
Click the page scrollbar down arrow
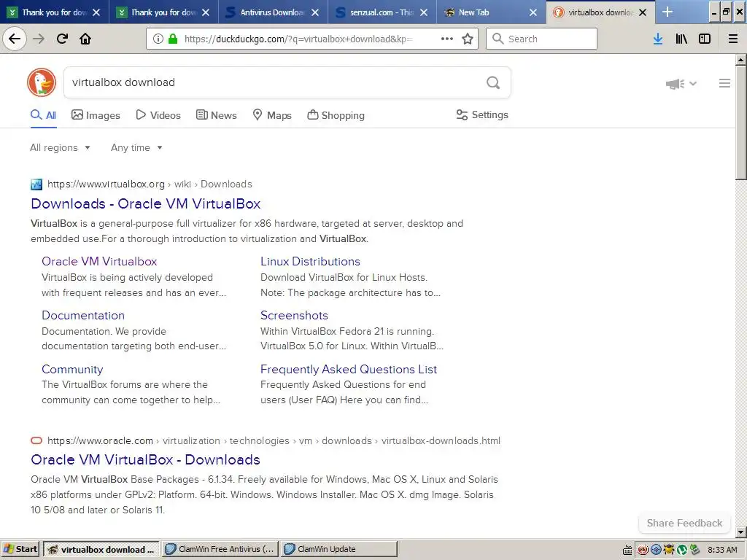click(741, 532)
